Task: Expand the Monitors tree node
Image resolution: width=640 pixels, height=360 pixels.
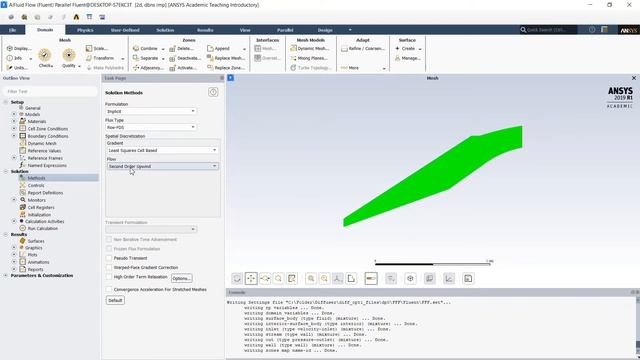Action: [14, 200]
